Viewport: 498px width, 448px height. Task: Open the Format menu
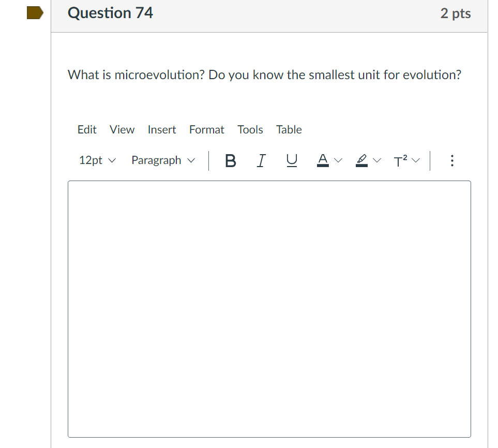[x=206, y=130]
